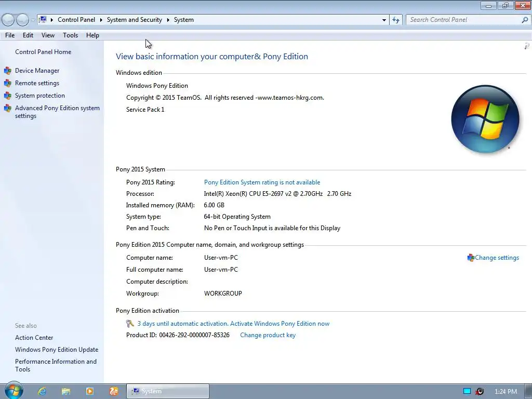Click the 'Service Pack 1' text
The width and height of the screenshot is (532, 399).
point(145,110)
